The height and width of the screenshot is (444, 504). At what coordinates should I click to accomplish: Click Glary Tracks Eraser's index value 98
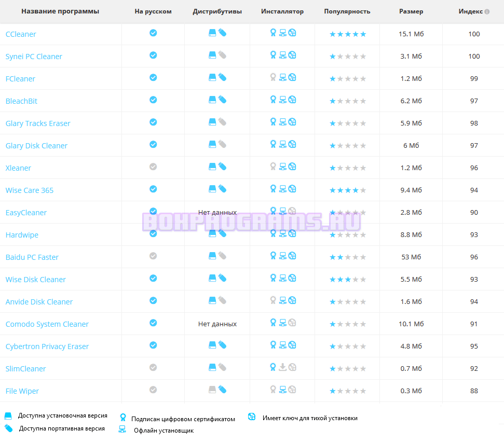pyautogui.click(x=474, y=123)
